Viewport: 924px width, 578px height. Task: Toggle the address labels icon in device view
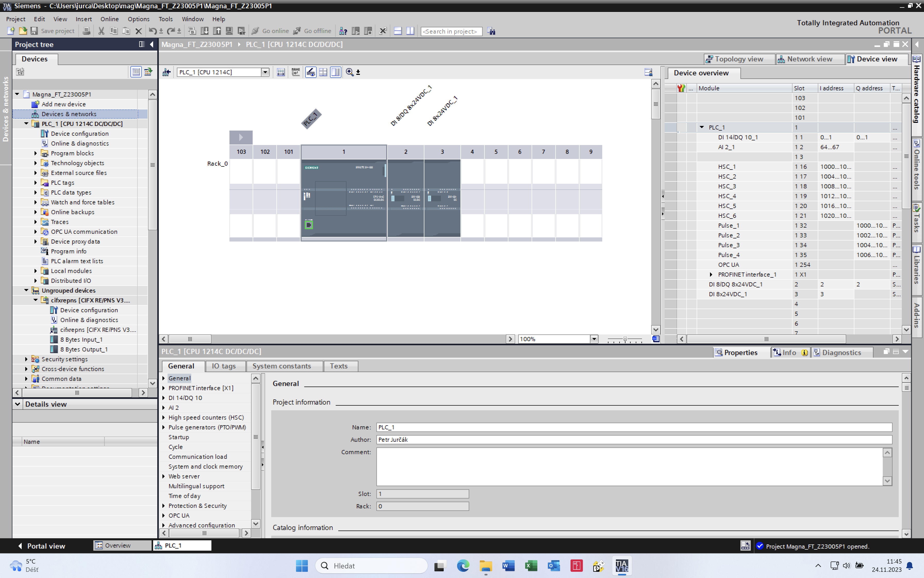coord(281,72)
